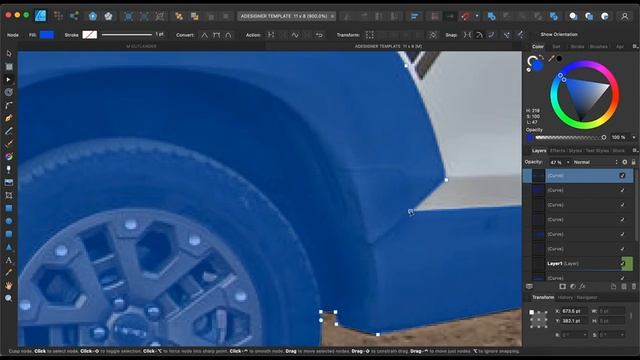Select the Artboard tool
Image resolution: width=640 pixels, height=360 pixels.
tap(9, 67)
